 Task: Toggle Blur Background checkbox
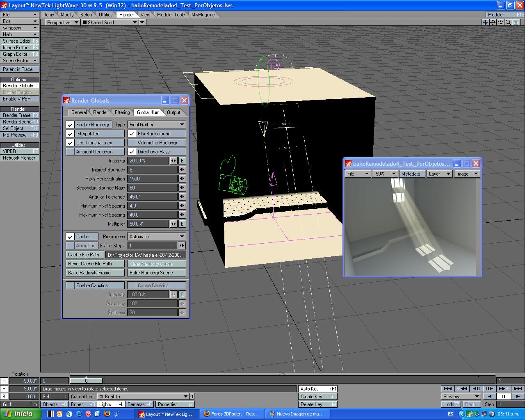(132, 134)
